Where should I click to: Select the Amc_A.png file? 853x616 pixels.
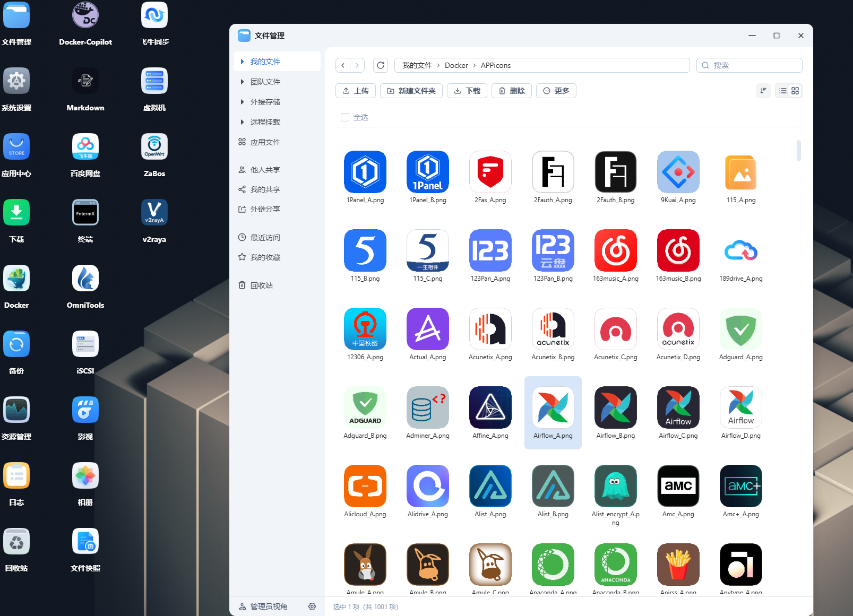(x=678, y=486)
